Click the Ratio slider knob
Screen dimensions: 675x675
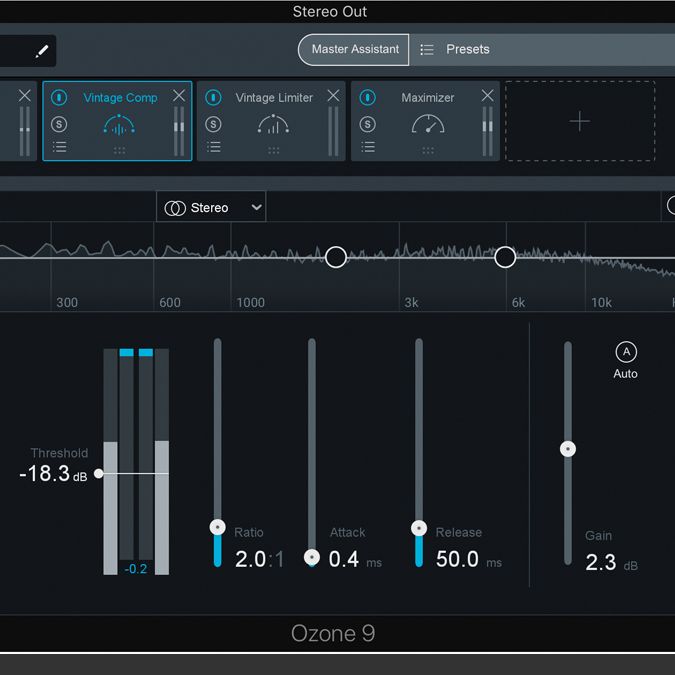coord(217,527)
